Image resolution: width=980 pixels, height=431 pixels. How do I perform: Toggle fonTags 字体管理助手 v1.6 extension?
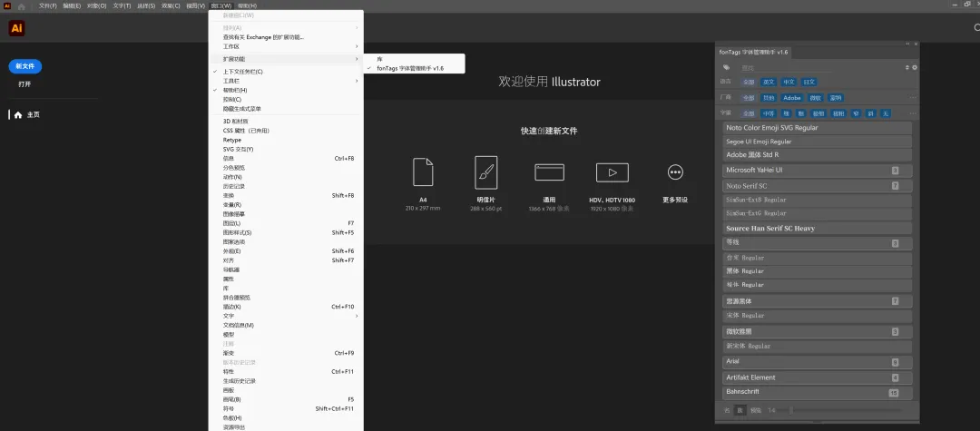pos(414,68)
